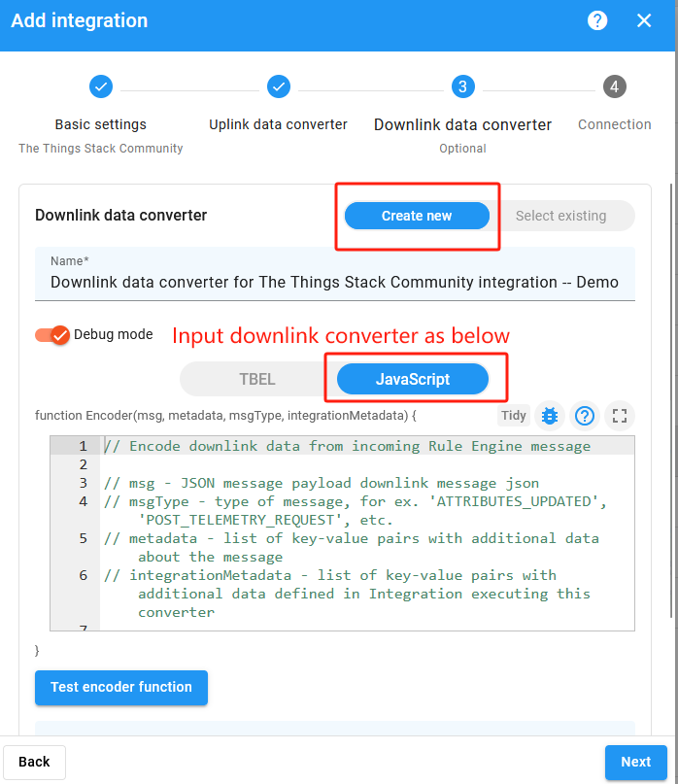Tidy the encoder function code

(513, 415)
